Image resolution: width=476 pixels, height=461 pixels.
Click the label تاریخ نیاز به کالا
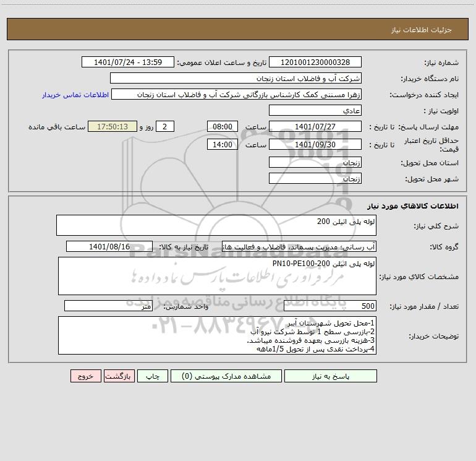pos(184,247)
